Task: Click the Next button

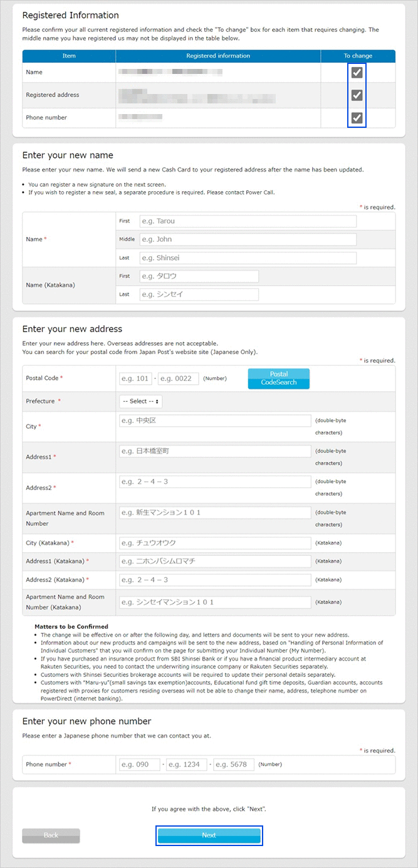Action: pyautogui.click(x=209, y=835)
